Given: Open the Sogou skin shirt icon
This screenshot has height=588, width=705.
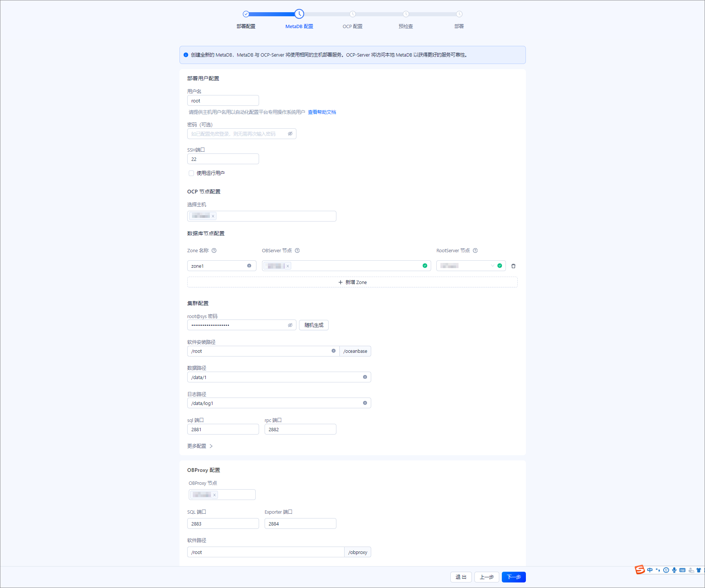Looking at the screenshot, I should [x=699, y=570].
